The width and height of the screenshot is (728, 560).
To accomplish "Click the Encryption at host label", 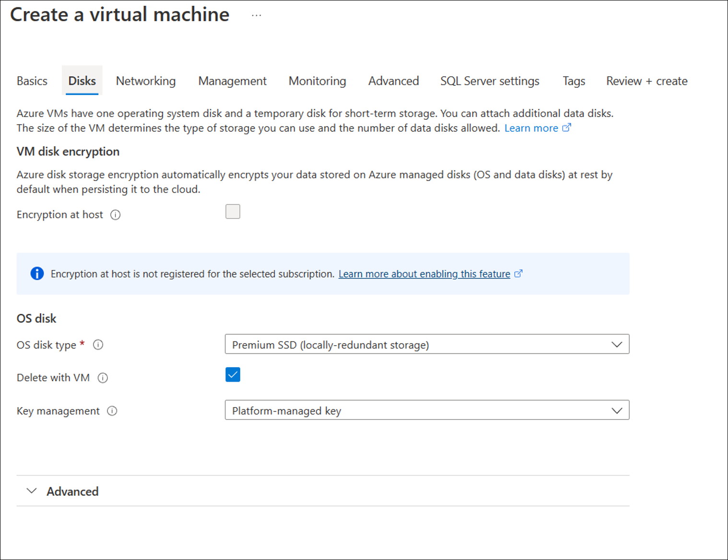I will 60,215.
